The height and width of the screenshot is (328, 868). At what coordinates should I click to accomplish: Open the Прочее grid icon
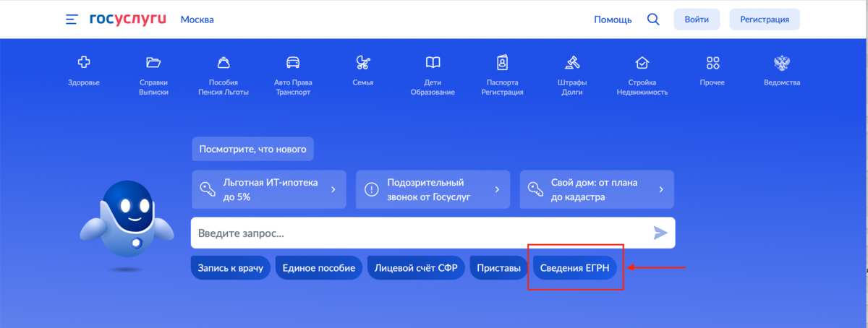pyautogui.click(x=712, y=62)
